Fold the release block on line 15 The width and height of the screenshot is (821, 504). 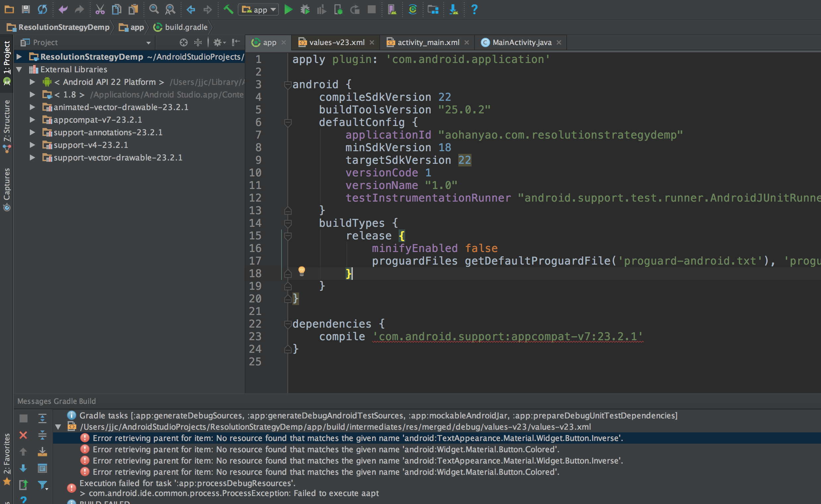(288, 236)
